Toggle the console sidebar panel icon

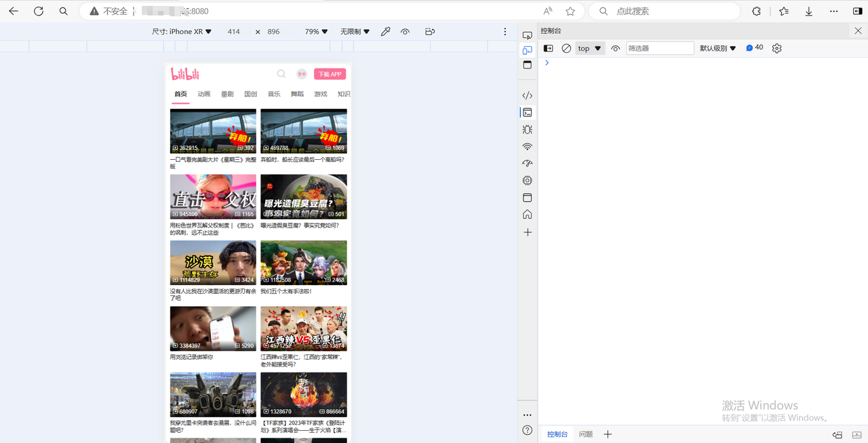549,49
